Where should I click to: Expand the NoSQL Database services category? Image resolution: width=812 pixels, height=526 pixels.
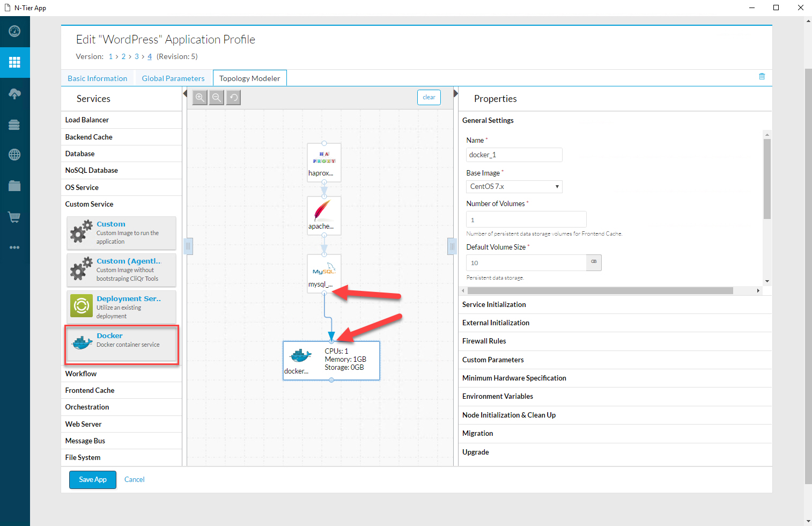122,170
